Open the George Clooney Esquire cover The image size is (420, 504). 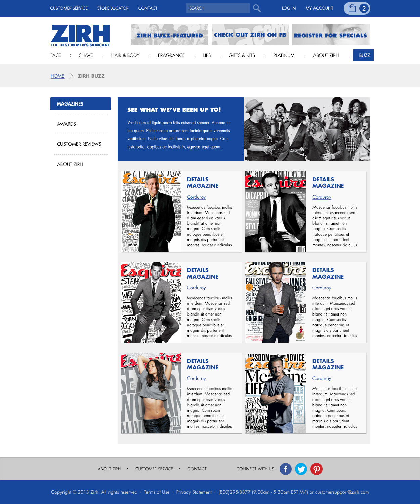click(151, 212)
